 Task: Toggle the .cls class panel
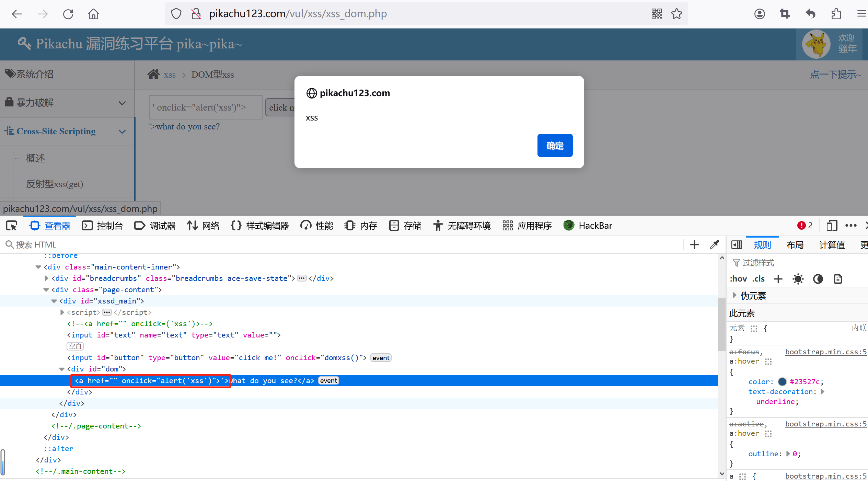[x=759, y=279]
